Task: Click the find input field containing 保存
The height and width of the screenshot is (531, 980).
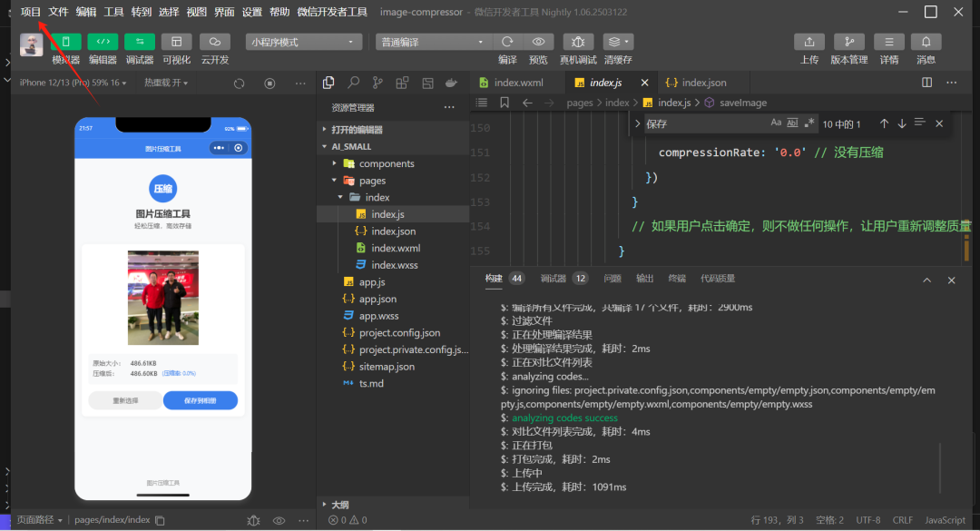Action: point(706,123)
